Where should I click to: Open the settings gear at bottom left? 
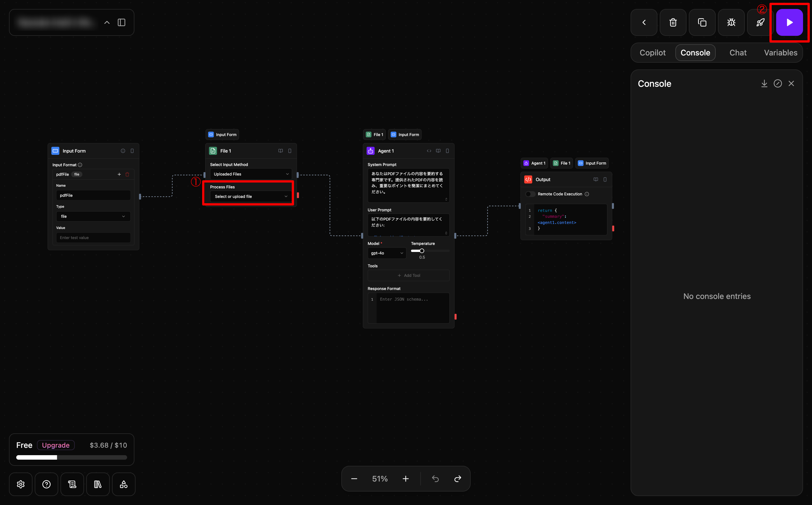pyautogui.click(x=21, y=484)
